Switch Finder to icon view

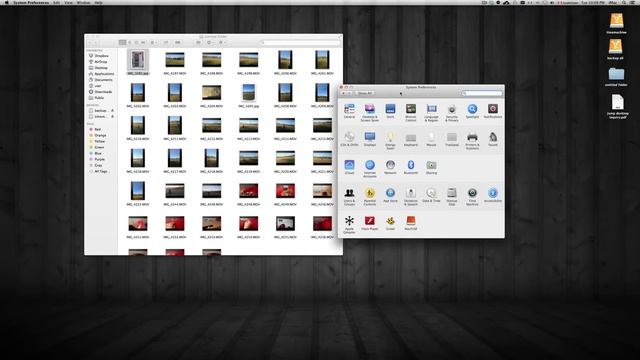point(122,42)
